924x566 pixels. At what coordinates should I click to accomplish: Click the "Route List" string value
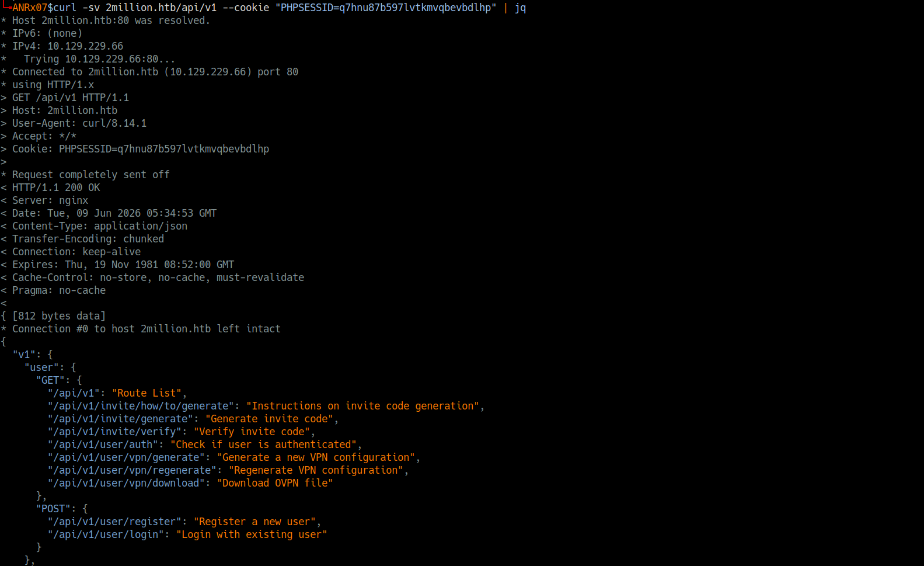pos(147,393)
